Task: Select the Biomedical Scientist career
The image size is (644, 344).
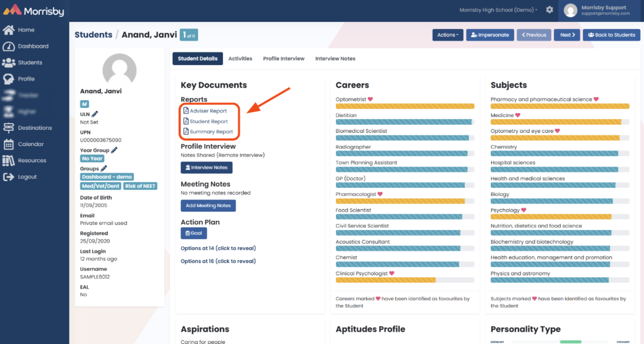Action: (361, 131)
